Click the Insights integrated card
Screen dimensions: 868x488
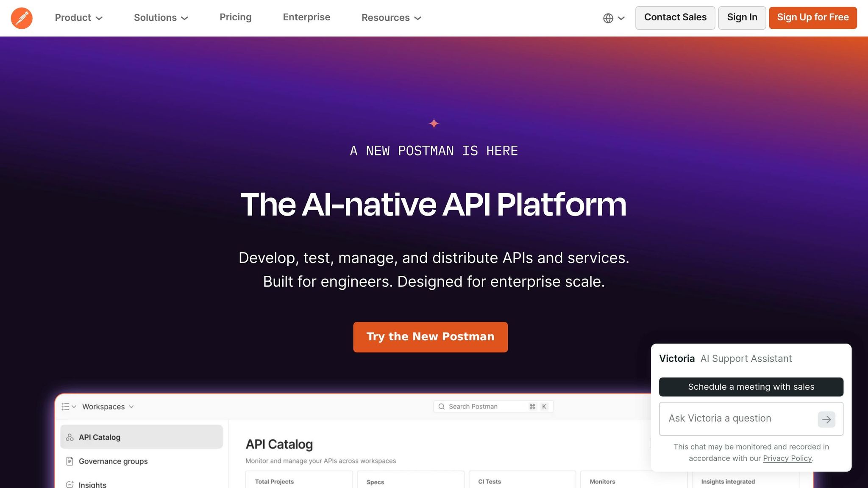coord(746,480)
